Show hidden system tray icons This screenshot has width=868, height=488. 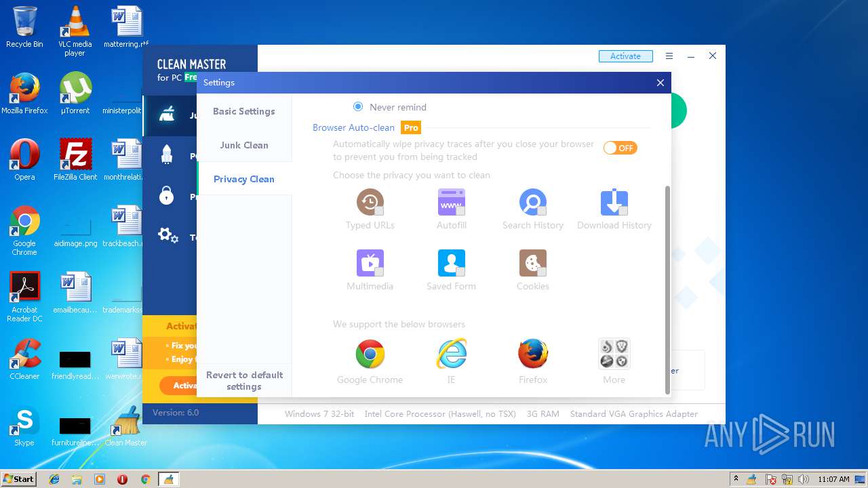coord(736,479)
